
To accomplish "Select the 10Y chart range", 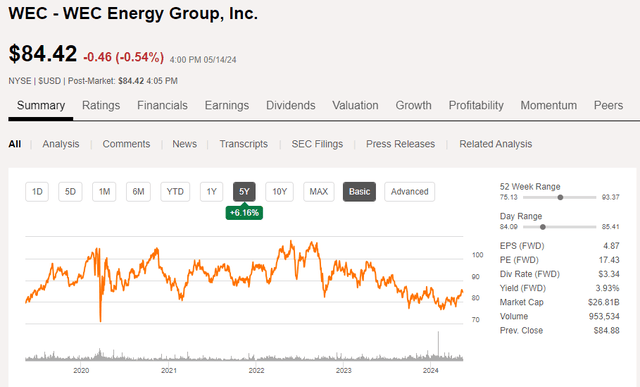I will (x=280, y=191).
